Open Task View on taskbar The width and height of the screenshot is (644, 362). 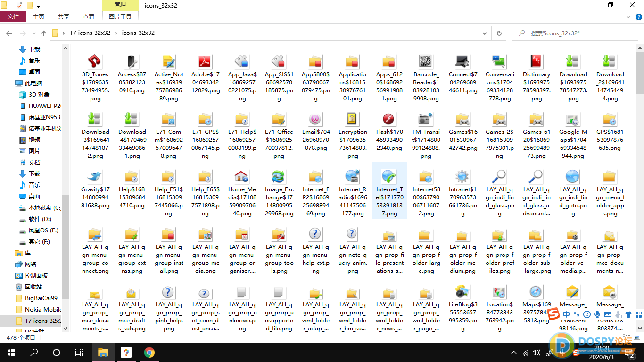click(79, 352)
